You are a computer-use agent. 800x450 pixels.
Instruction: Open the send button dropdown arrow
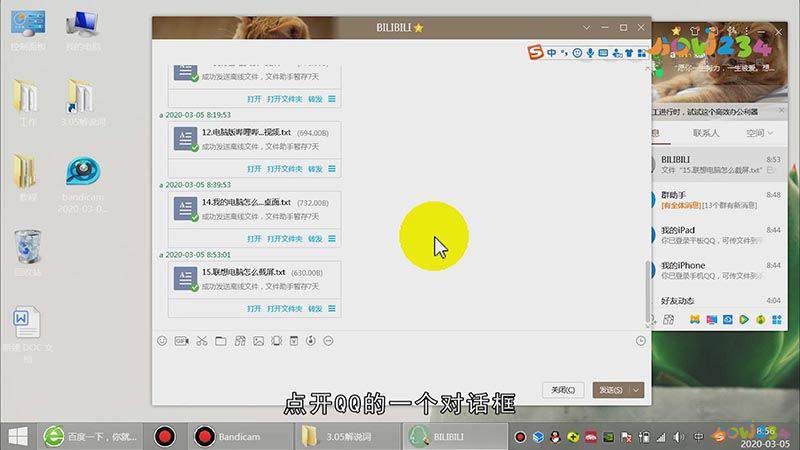click(x=636, y=390)
